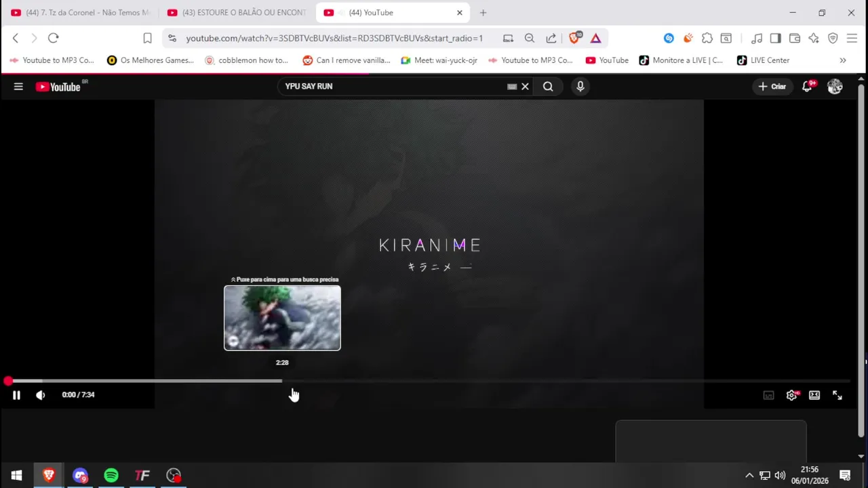
Task: Open Spotify from taskbar
Action: [x=111, y=475]
